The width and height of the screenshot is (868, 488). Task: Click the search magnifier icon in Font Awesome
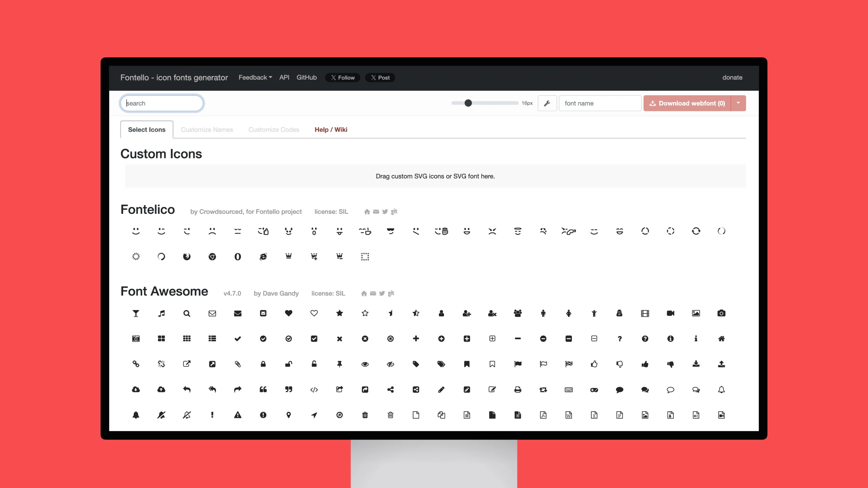point(186,313)
